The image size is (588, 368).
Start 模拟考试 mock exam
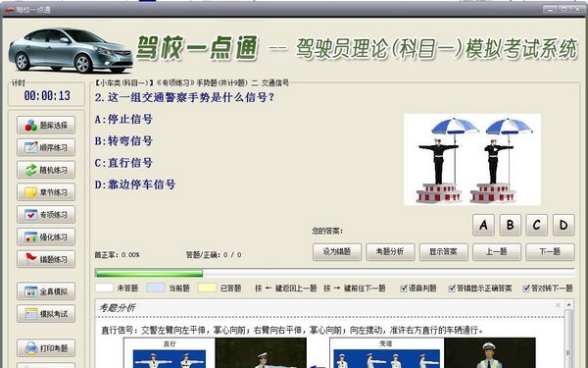46,314
